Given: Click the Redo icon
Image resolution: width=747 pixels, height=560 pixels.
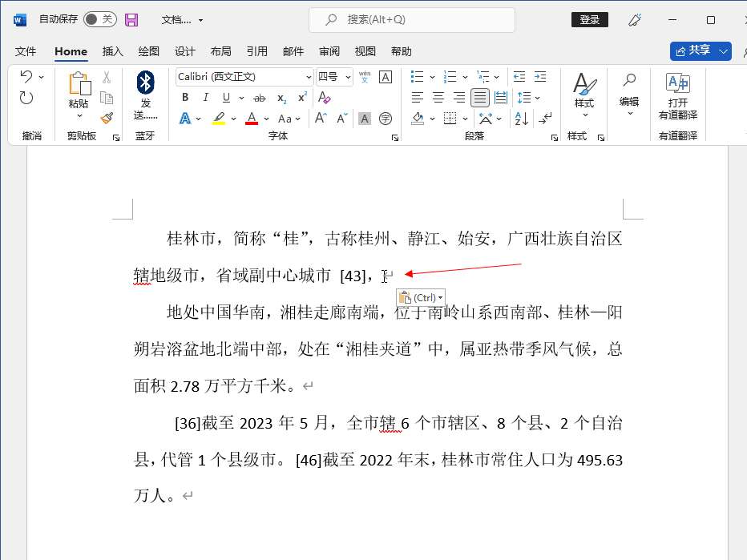Looking at the screenshot, I should click(x=26, y=98).
